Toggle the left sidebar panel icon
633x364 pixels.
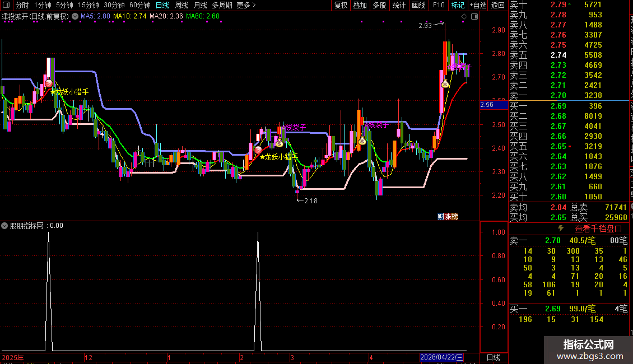click(x=6, y=5)
